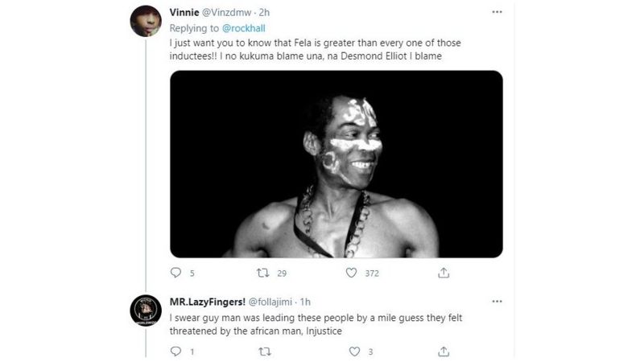This screenshot has height=362, width=644.
Task: Retweet Vinnie's tweet with 29 retweets
Action: [x=262, y=274]
